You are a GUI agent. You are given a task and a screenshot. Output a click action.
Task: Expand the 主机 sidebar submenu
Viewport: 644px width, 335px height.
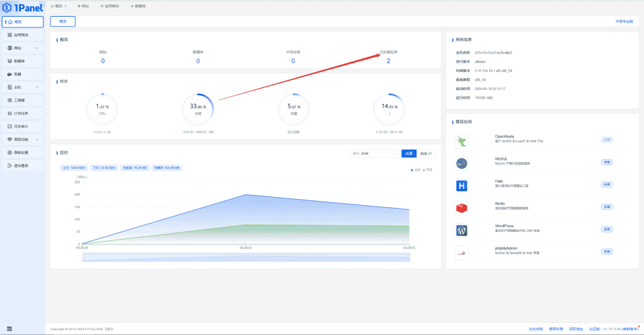[23, 87]
